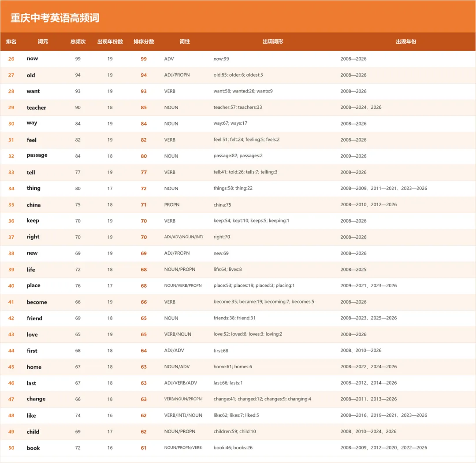This screenshot has width=476, height=463.
Task: Select the lemma "china" in the 词元 column
Action: 33,205
